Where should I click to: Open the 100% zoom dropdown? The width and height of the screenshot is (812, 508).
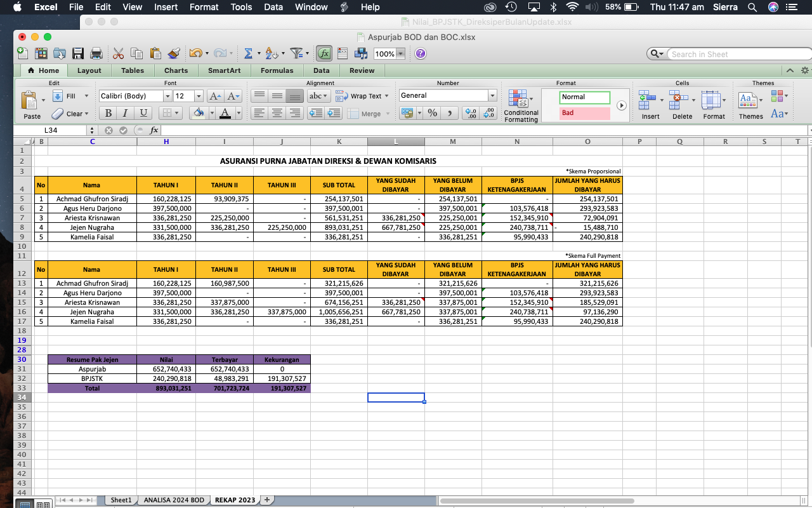click(x=400, y=54)
